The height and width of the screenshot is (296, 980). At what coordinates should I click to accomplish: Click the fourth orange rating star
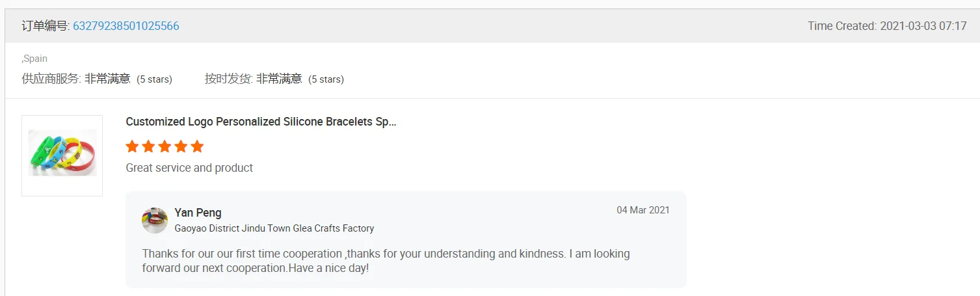[181, 146]
